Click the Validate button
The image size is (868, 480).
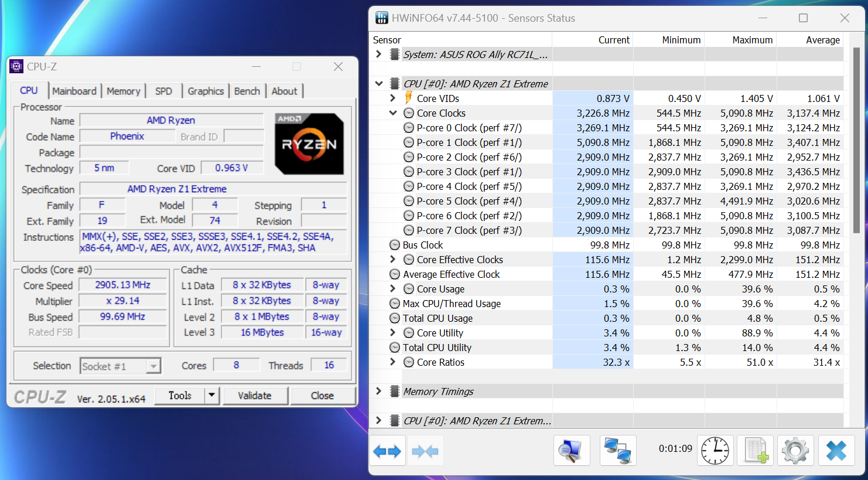[x=255, y=395]
